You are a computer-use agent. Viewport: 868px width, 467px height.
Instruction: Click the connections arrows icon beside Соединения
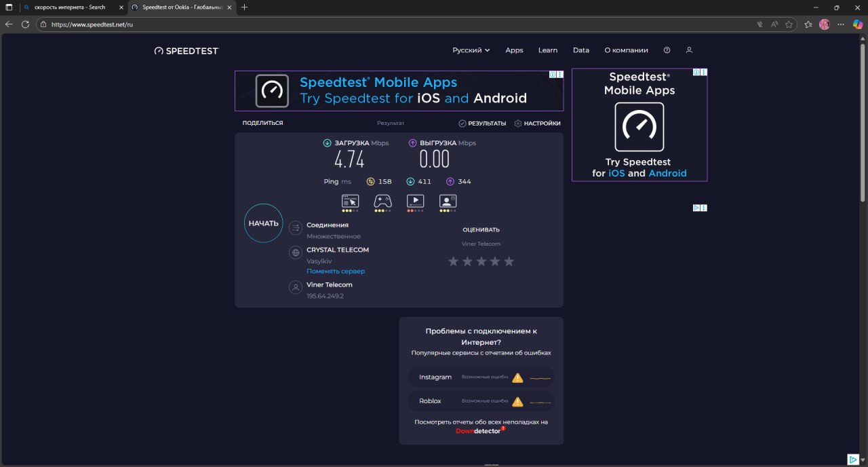(296, 228)
